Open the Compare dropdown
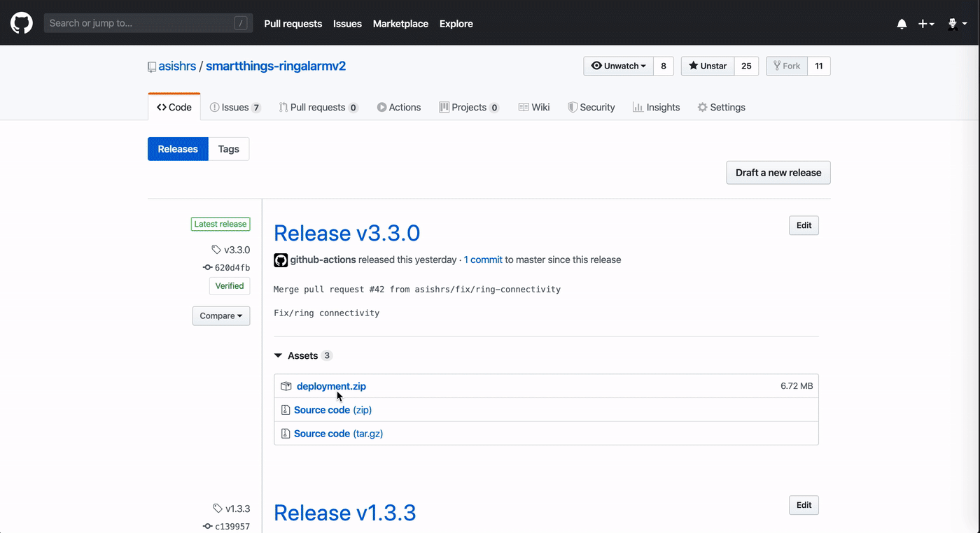The width and height of the screenshot is (980, 533). [221, 315]
